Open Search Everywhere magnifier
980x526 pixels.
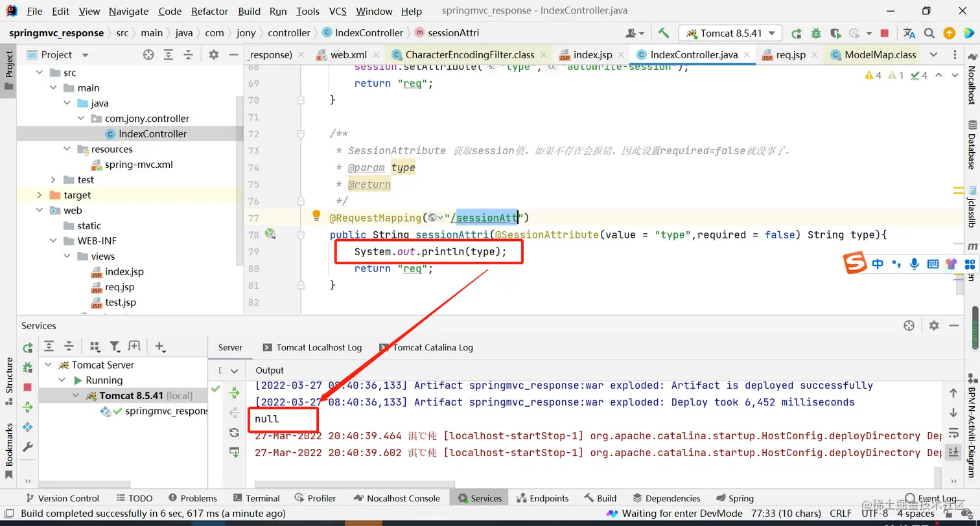pyautogui.click(x=929, y=33)
